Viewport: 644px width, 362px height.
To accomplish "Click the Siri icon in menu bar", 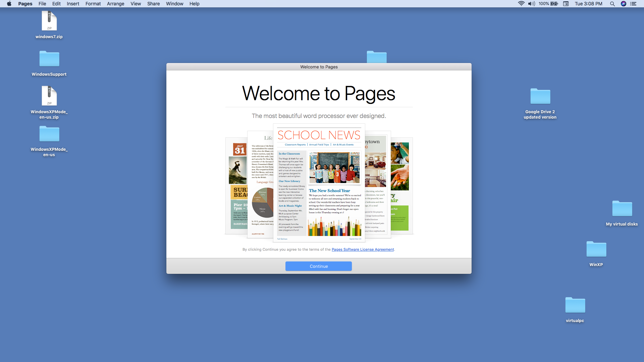I will tap(623, 4).
